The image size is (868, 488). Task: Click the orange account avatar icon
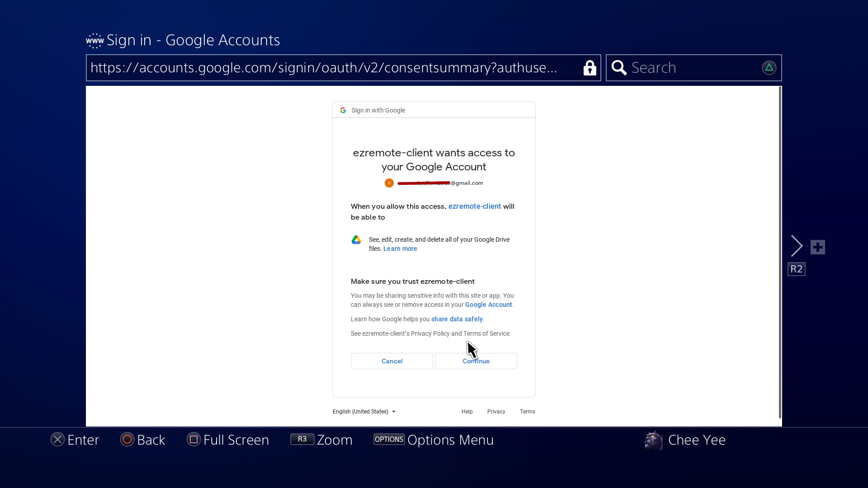pyautogui.click(x=389, y=183)
